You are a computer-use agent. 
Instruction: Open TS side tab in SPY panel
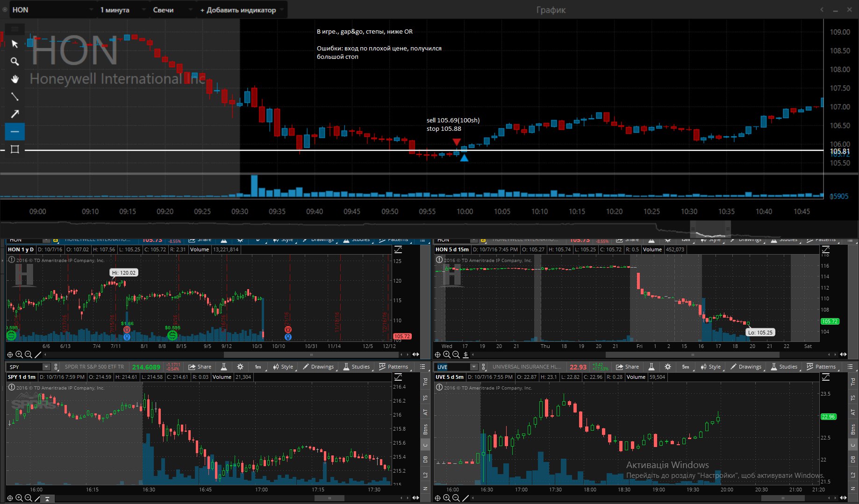pyautogui.click(x=425, y=398)
